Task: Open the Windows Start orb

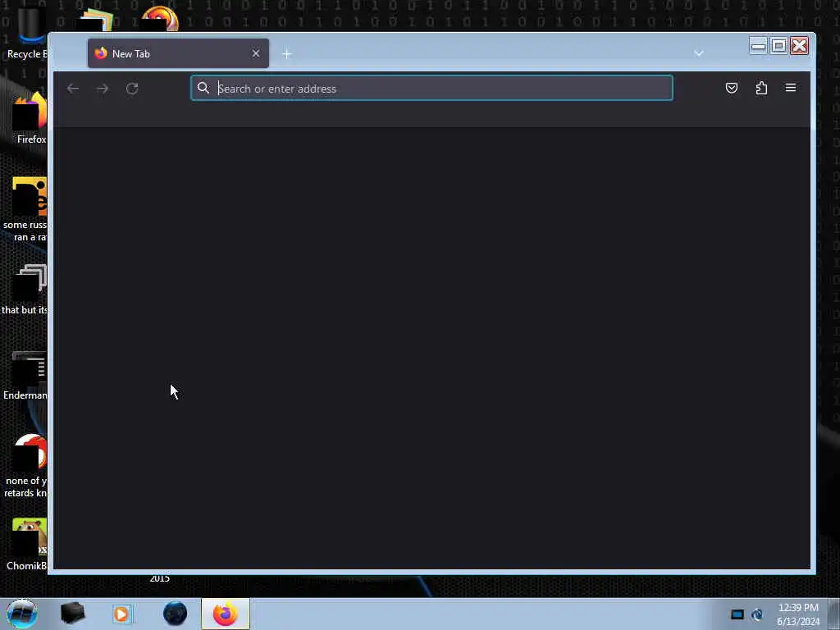Action: click(x=22, y=614)
